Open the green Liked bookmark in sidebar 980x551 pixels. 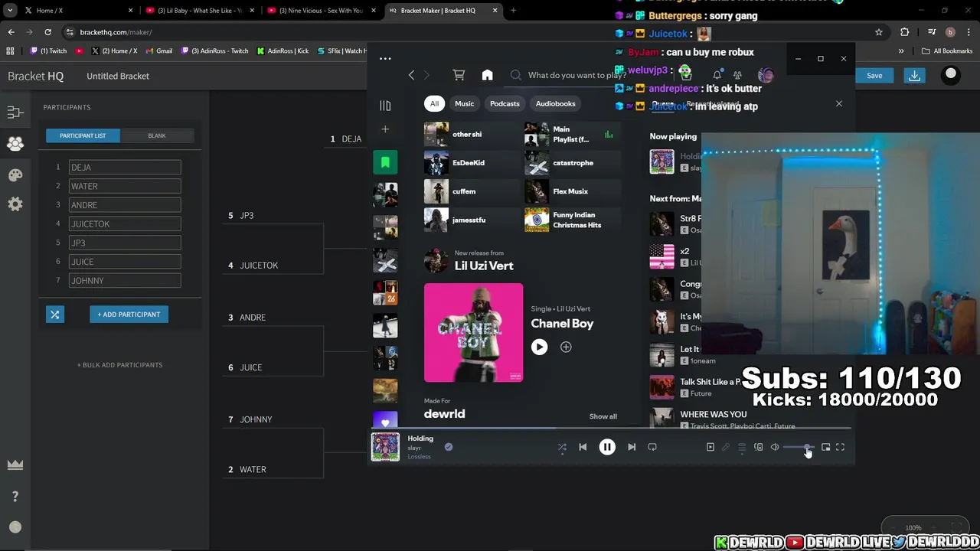[x=385, y=162]
